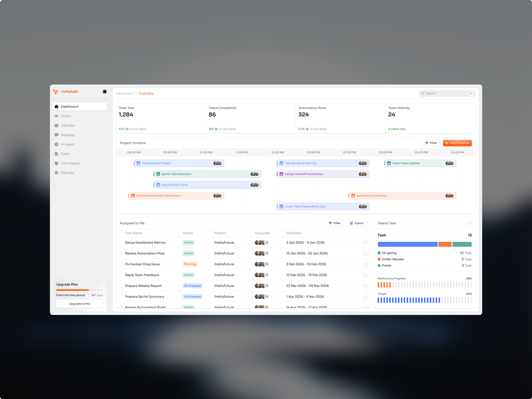The width and height of the screenshot is (532, 399).
Task: Check the Review Automation Flow row checkbox
Action: click(x=121, y=254)
